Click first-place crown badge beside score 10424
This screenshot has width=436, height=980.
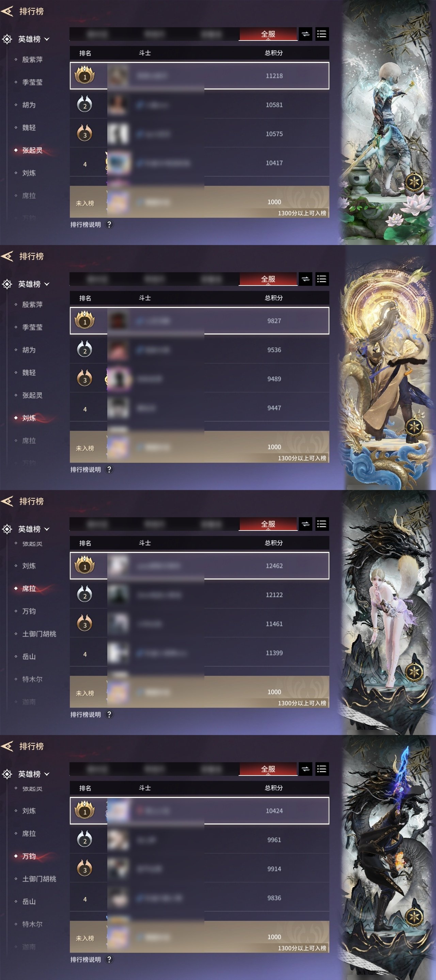(84, 810)
